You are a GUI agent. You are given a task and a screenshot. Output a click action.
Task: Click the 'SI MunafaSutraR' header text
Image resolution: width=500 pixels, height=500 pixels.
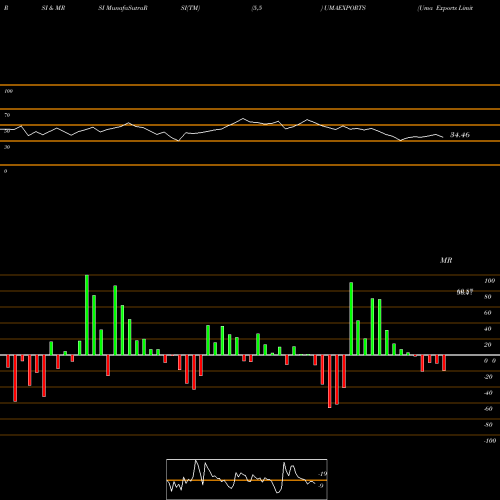tap(123, 8)
